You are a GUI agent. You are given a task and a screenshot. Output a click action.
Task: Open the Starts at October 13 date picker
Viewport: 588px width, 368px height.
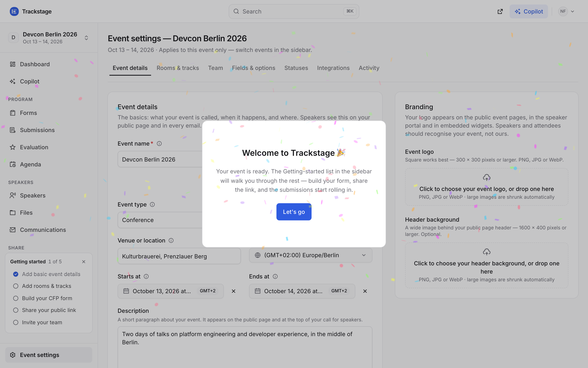tap(170, 291)
